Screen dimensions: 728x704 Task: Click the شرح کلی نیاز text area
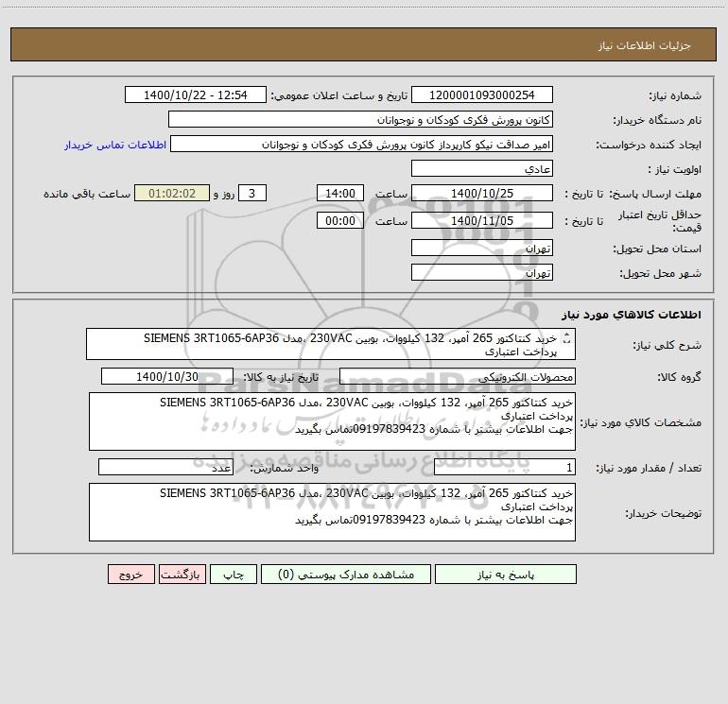pos(331,344)
